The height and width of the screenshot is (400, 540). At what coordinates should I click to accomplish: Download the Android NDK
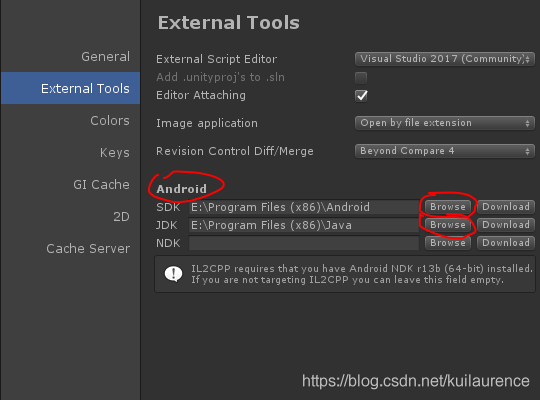(x=506, y=243)
